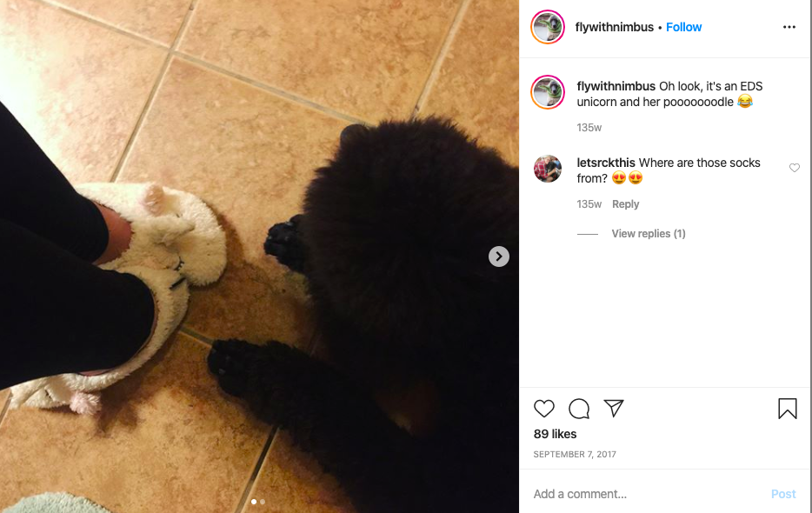Open flywithnimbus avatar in the post header
This screenshot has height=513, width=812.
pyautogui.click(x=548, y=27)
